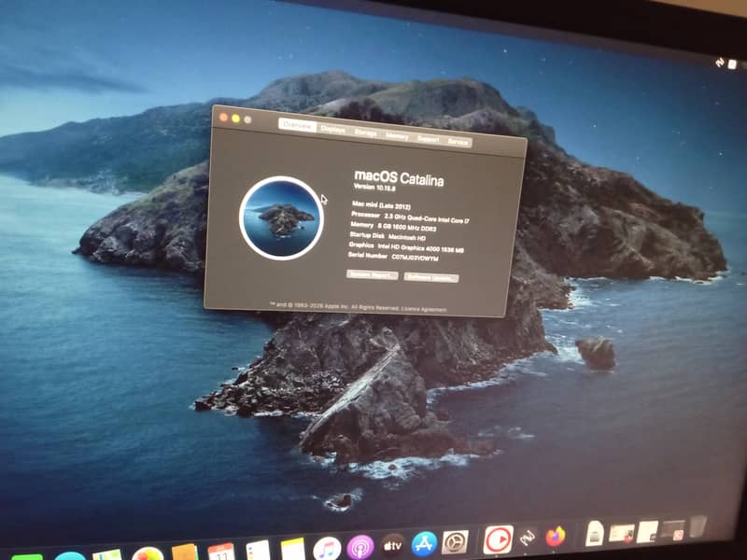Switch to the Displays tab

click(x=333, y=129)
